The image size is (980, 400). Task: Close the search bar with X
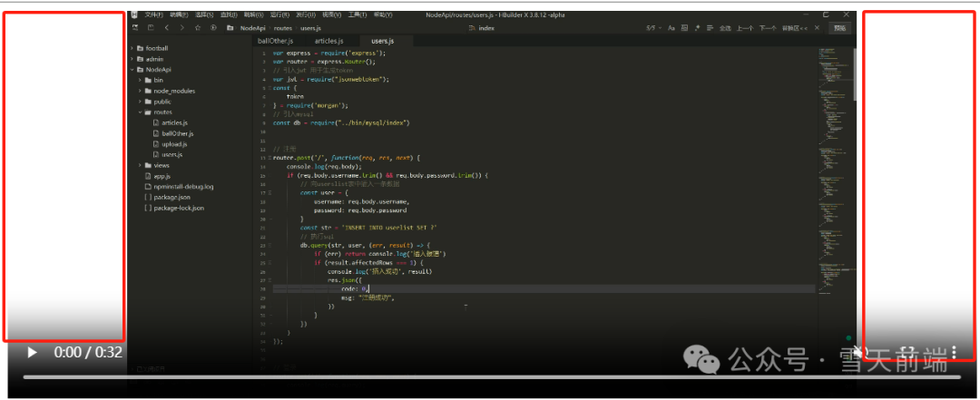[x=816, y=28]
